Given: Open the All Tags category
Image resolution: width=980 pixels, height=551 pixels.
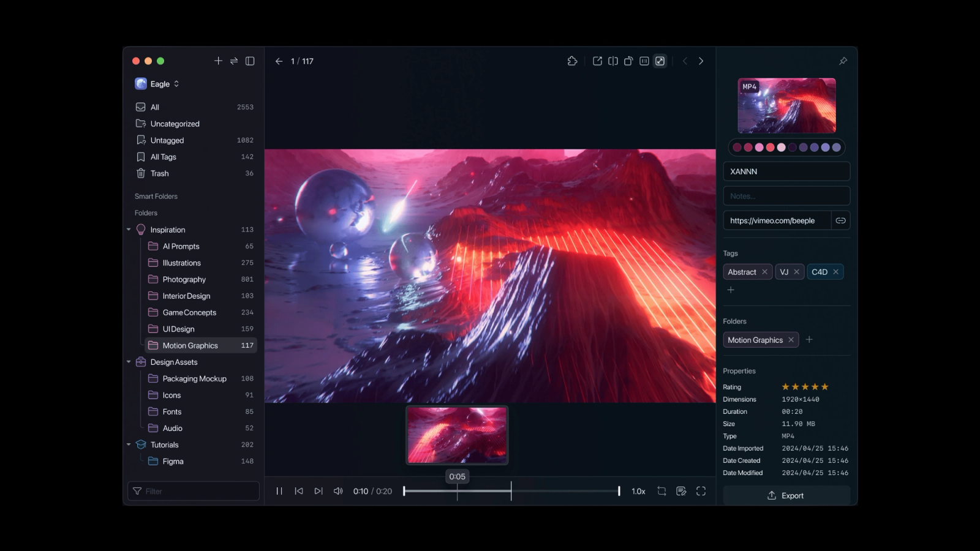Looking at the screenshot, I should [x=195, y=157].
